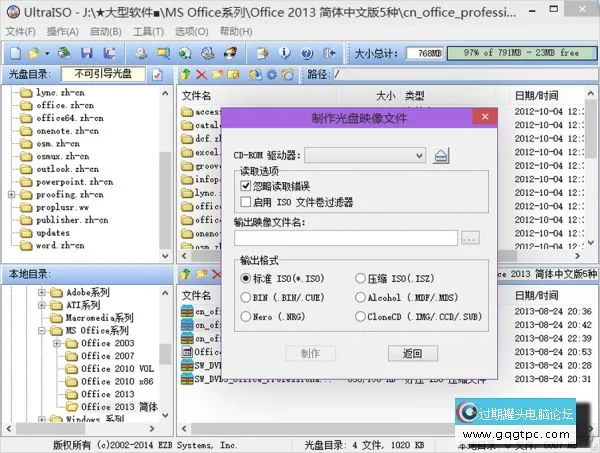Click the 制作 button in dialog
Screen dimensions: 600x453
[x=310, y=353]
